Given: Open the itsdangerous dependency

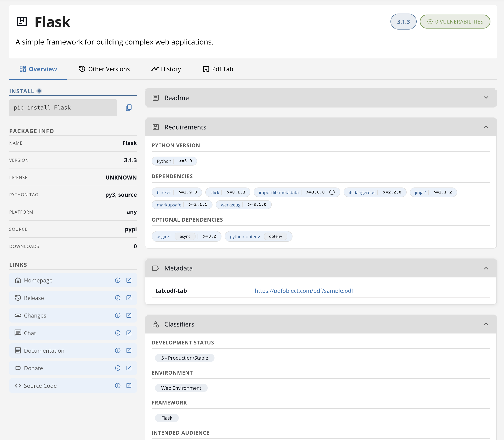Looking at the screenshot, I should point(375,192).
